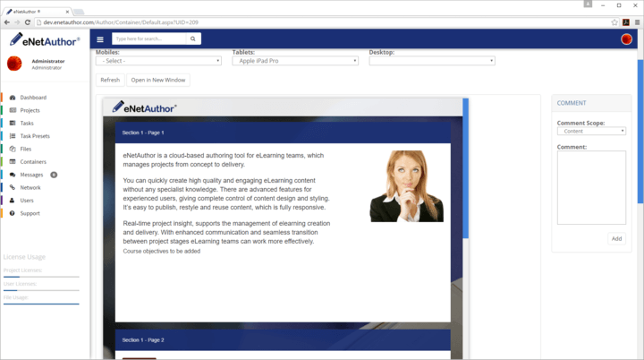
Task: Click the woman thinking image
Action: (407, 186)
